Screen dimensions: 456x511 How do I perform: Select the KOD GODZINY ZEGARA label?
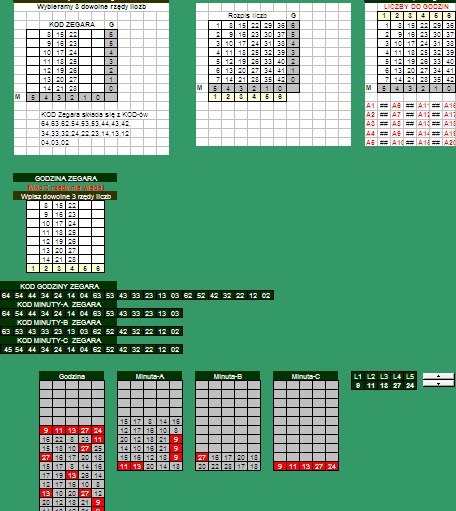(59, 286)
